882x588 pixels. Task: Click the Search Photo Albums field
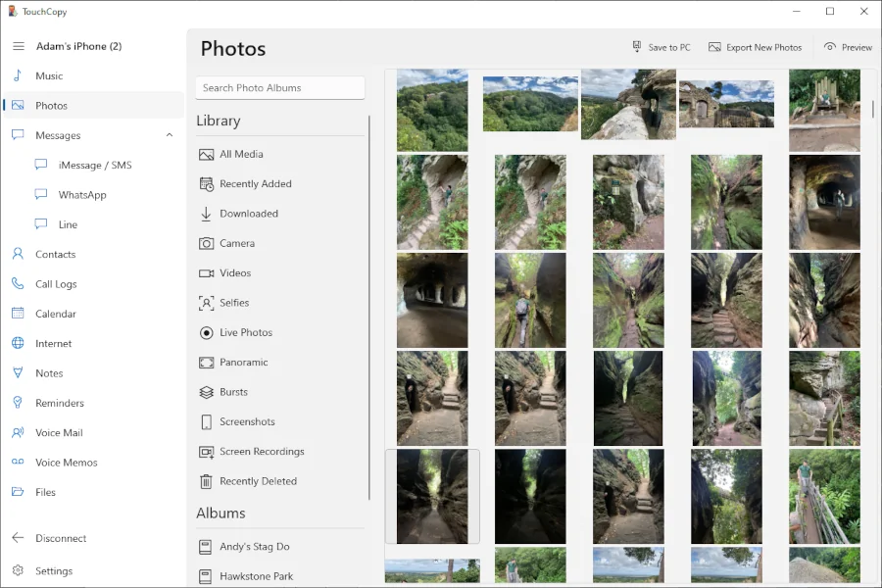[x=280, y=88]
